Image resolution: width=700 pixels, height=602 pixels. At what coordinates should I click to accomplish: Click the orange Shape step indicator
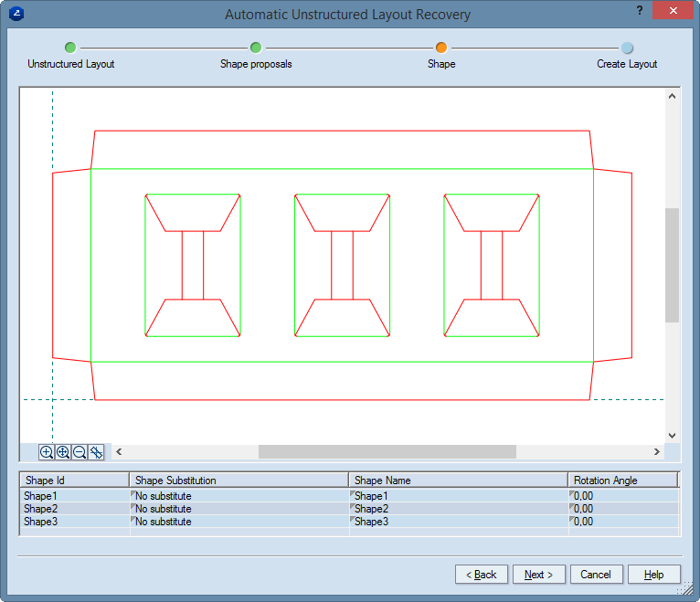pyautogui.click(x=441, y=48)
